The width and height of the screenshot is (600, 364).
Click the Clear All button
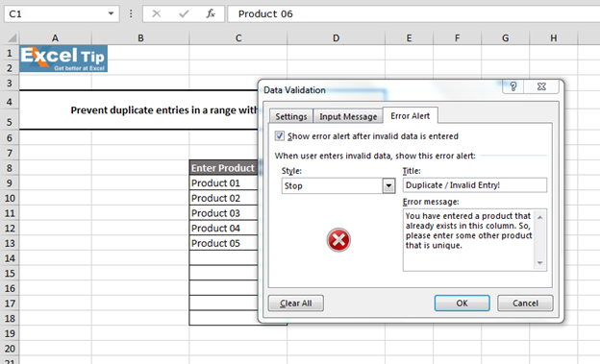(296, 303)
